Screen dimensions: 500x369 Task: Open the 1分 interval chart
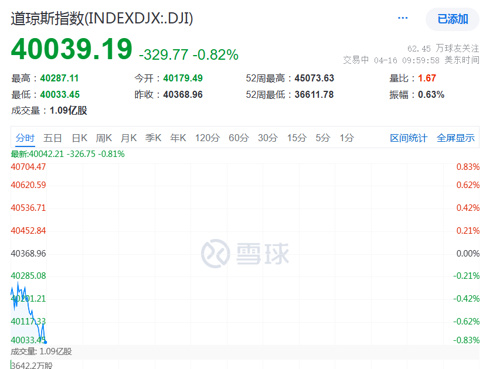tap(347, 138)
